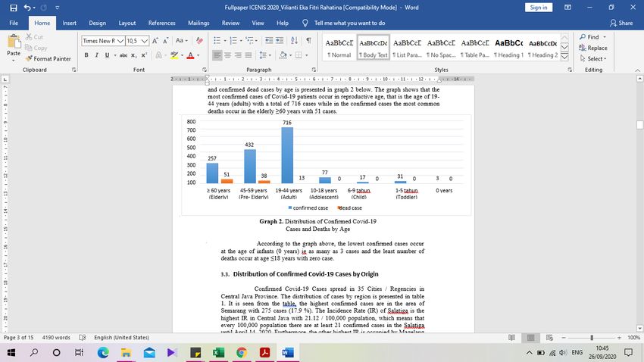Switch to the Design tab
The image size is (644, 362).
click(97, 23)
